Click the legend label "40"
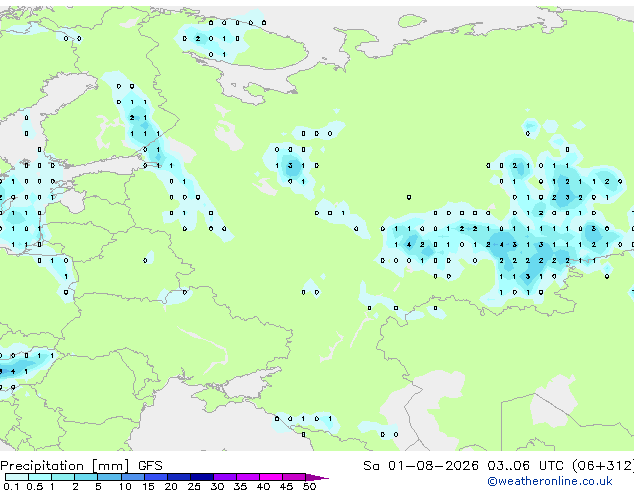 click(263, 486)
